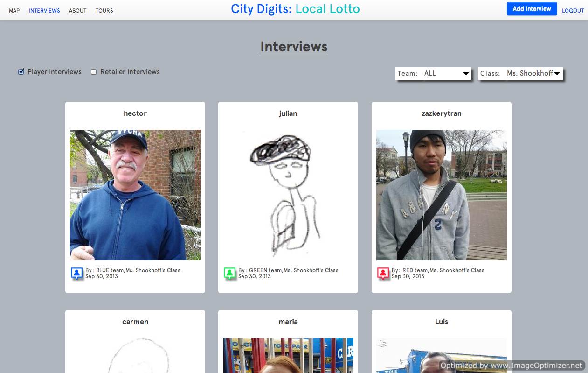
Task: Click the City Digits: Local Lotto title
Action: [x=296, y=9]
